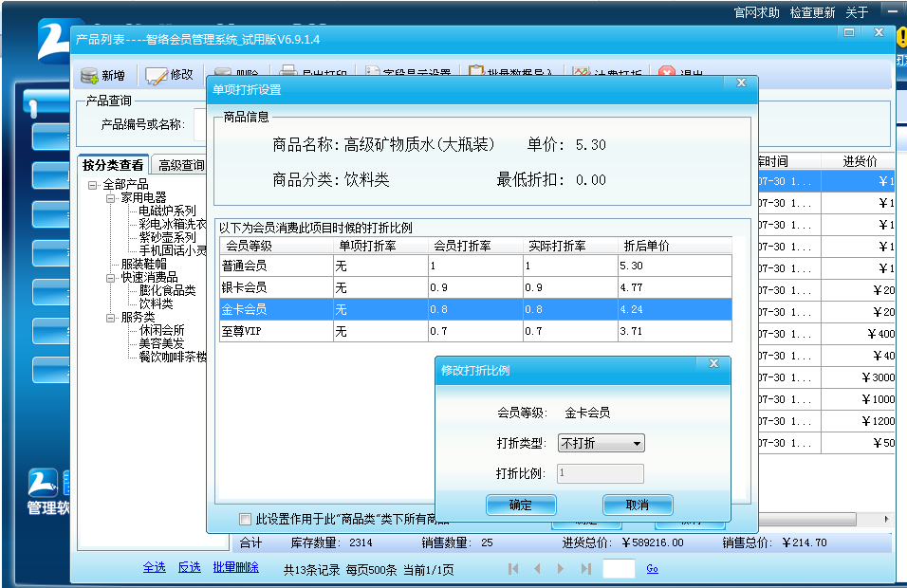
Task: Click the 实际打折率 column header
Action: pyautogui.click(x=571, y=246)
